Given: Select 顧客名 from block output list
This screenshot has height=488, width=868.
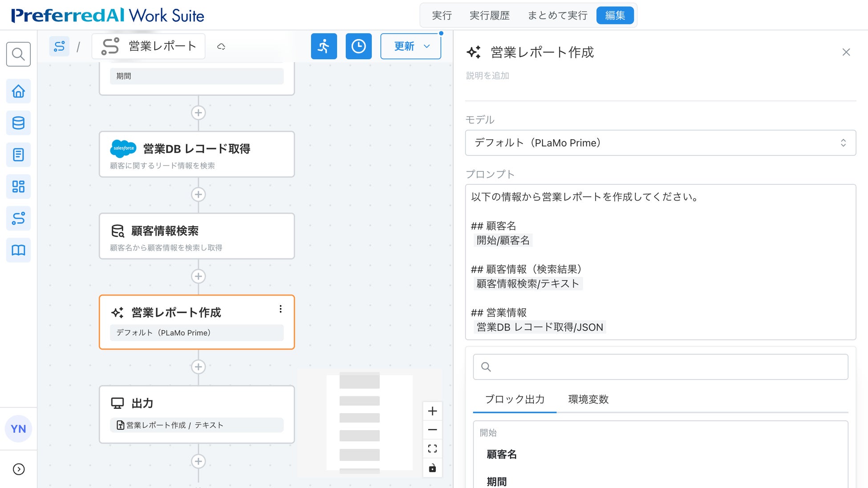Looking at the screenshot, I should pyautogui.click(x=502, y=454).
